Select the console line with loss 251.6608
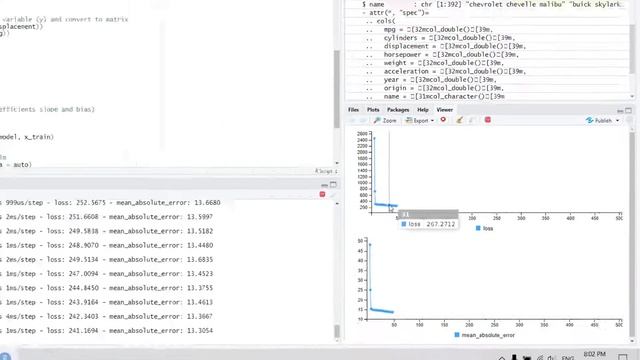 tap(106, 217)
